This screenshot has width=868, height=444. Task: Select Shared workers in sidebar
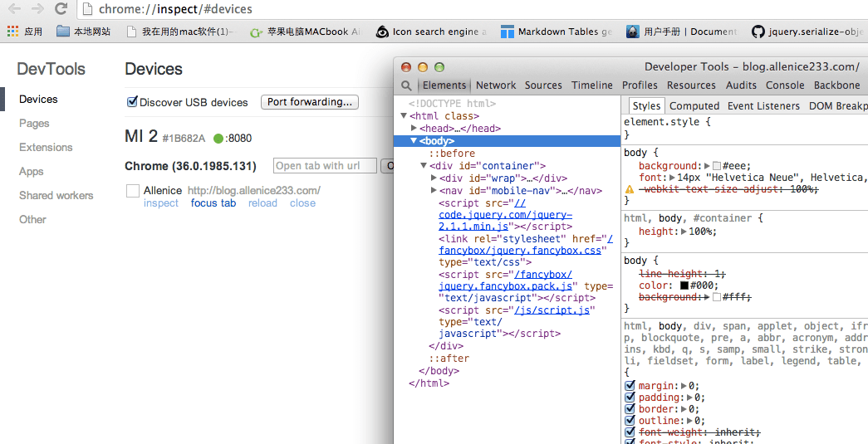(x=56, y=195)
